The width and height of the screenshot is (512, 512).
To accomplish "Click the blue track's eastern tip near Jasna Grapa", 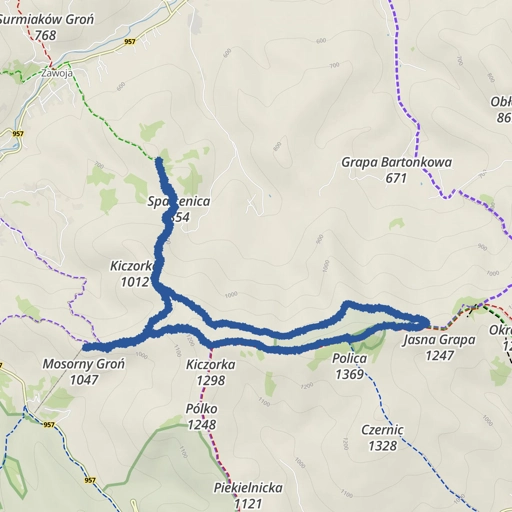I will [x=424, y=322].
